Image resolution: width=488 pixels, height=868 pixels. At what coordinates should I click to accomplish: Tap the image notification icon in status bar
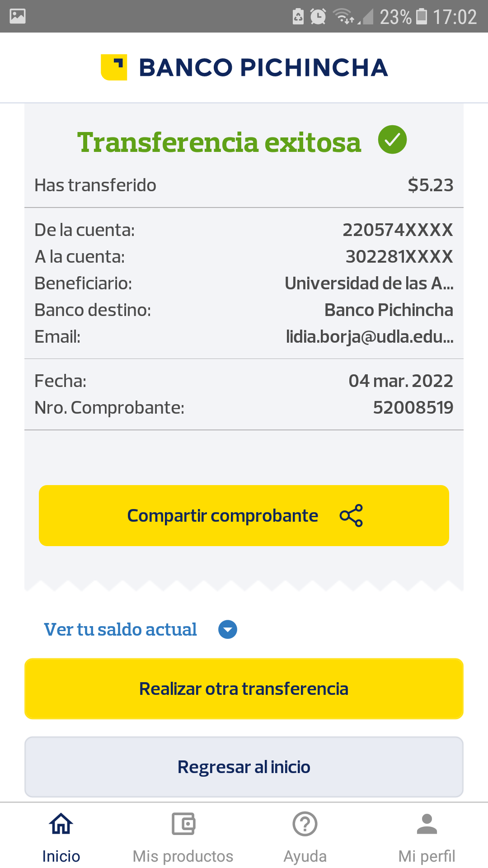point(18,16)
